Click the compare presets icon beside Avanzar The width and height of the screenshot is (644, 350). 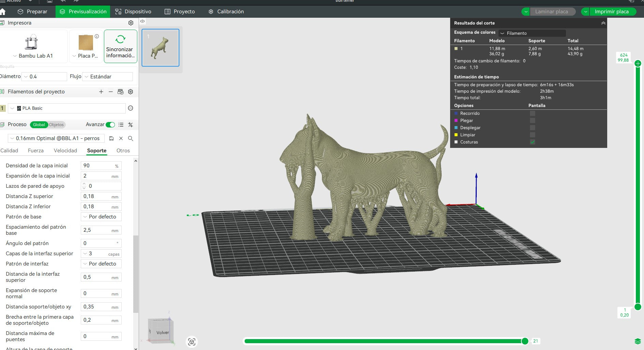(131, 125)
